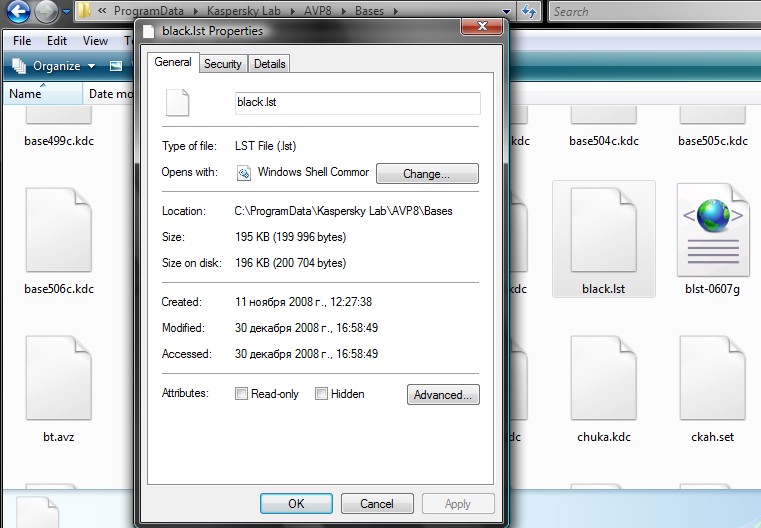Click the base504c.kdc file label
Screen dimensions: 761x528
(x=604, y=141)
